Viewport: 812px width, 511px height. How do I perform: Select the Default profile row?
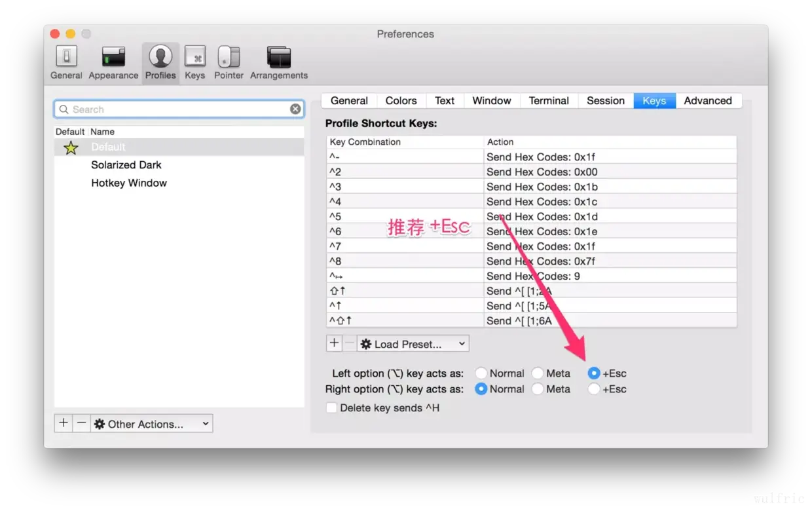pos(179,147)
